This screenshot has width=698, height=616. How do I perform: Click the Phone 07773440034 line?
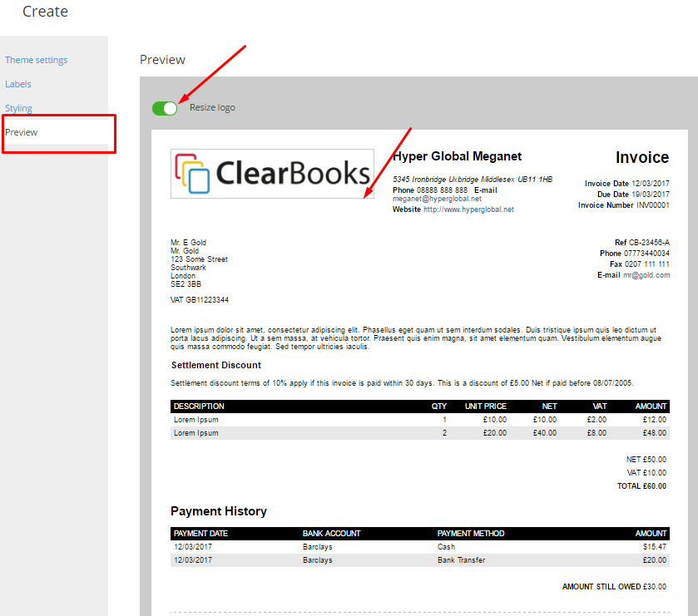pos(634,254)
